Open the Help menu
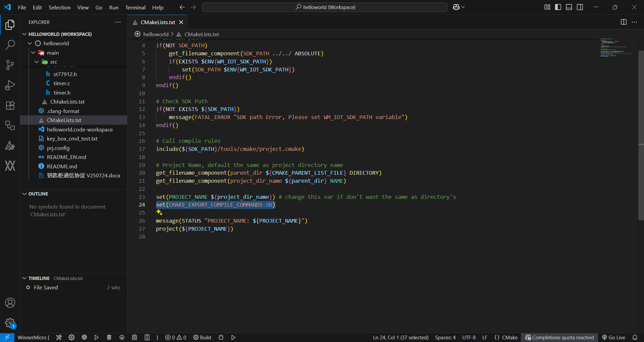 click(x=158, y=7)
